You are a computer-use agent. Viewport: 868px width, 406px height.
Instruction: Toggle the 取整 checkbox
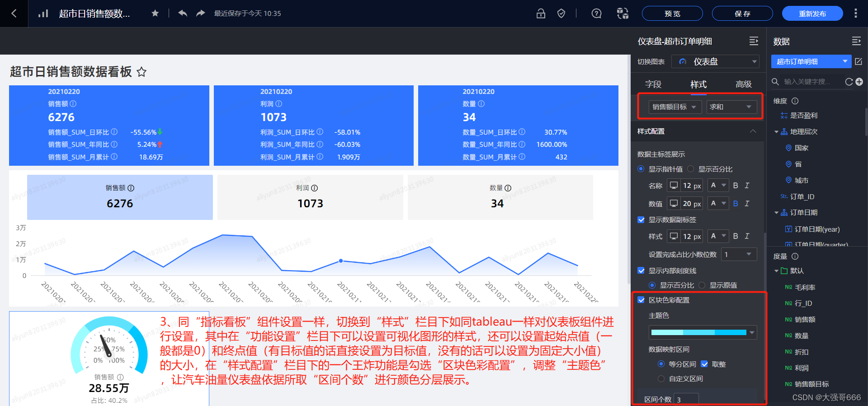(704, 364)
